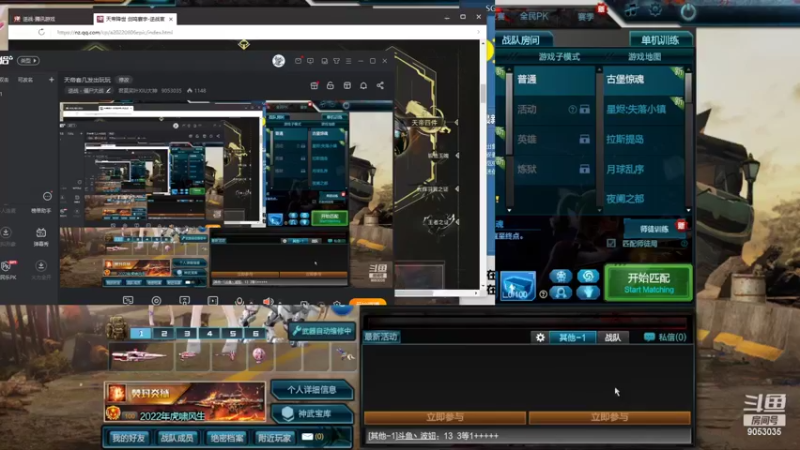The image size is (800, 450).
Task: Click the spiral icon left of 开始匹配
Action: pos(588,276)
